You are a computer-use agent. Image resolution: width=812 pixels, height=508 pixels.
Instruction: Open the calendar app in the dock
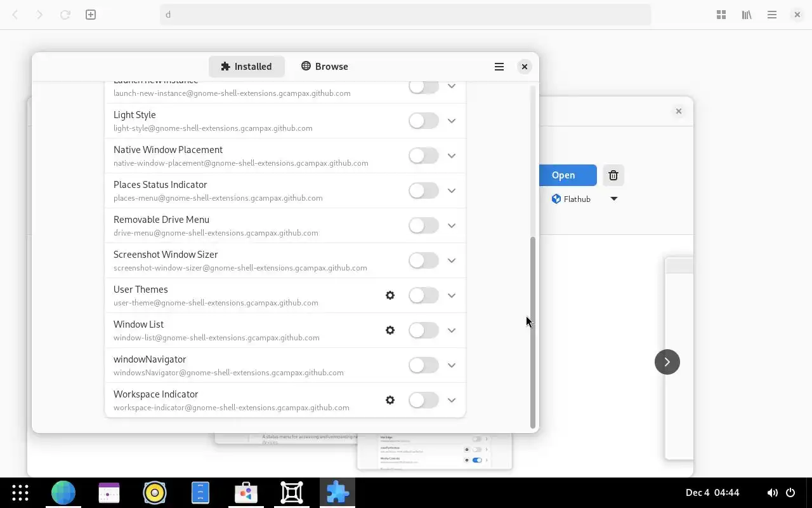pyautogui.click(x=109, y=493)
